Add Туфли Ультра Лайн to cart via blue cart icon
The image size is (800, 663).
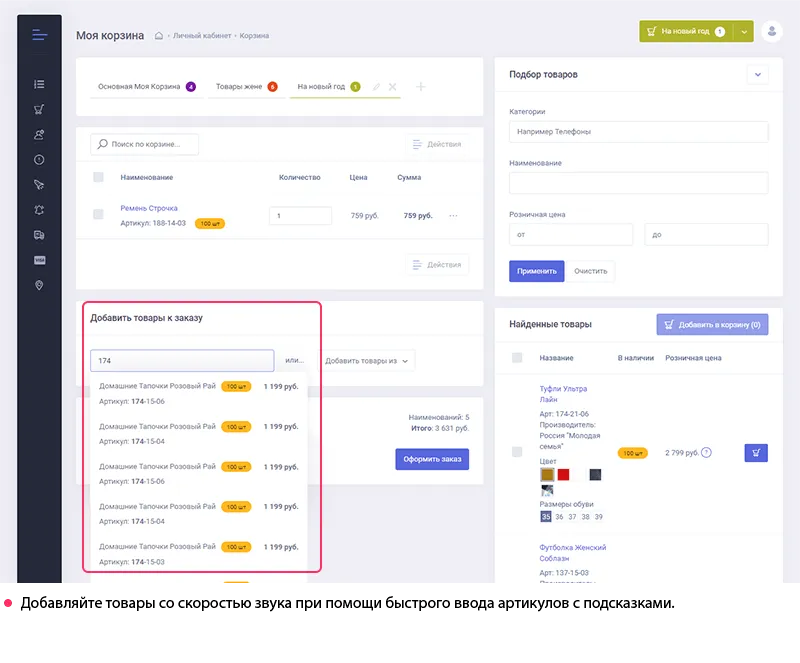tap(756, 453)
